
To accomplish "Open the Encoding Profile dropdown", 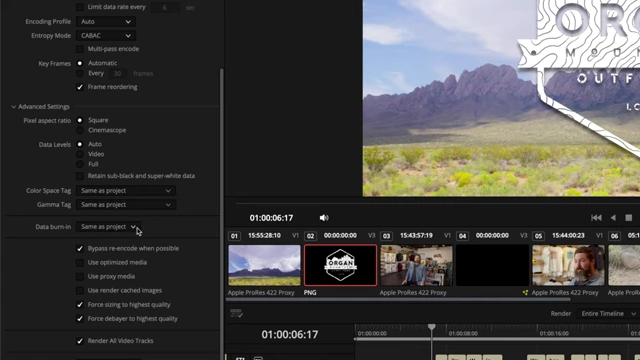I will [x=106, y=22].
